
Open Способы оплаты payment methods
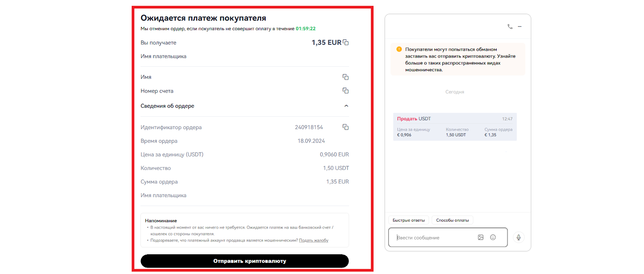click(452, 220)
